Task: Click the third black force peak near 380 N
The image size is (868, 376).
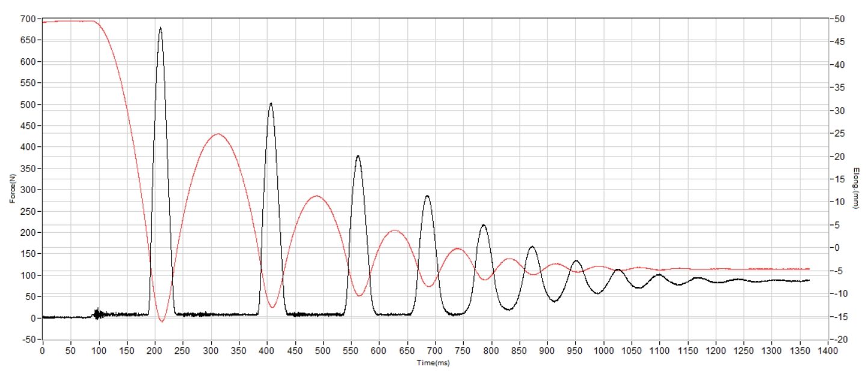Action: 358,156
